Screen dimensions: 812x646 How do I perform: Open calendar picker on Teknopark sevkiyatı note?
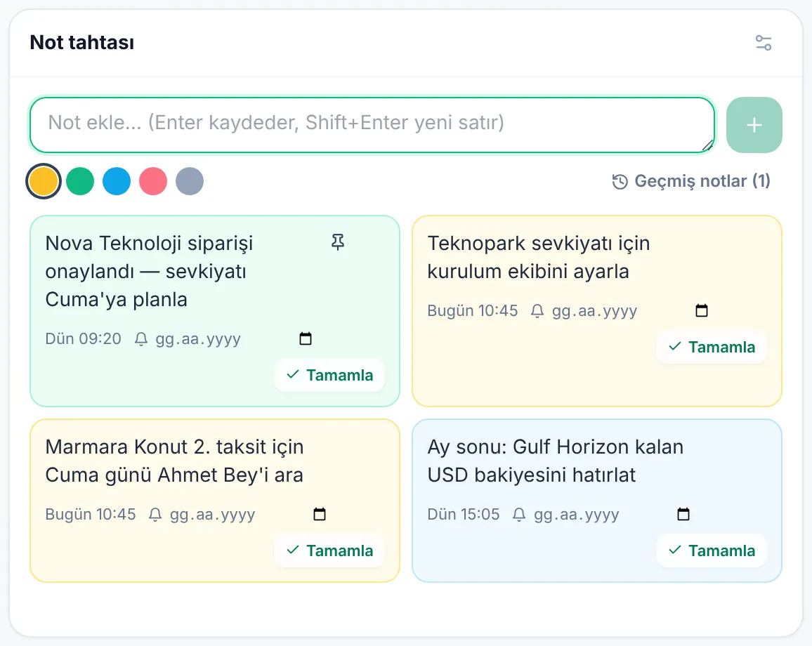pos(702,310)
